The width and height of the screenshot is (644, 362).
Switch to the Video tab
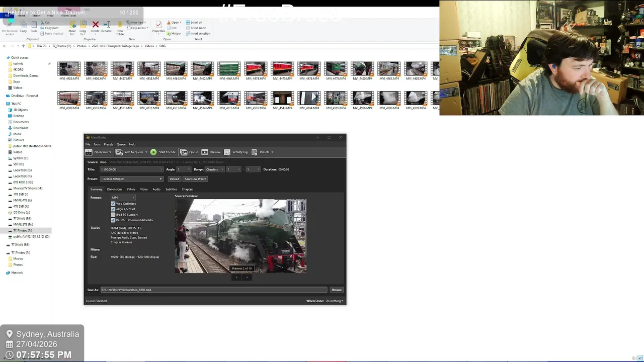coord(144,190)
